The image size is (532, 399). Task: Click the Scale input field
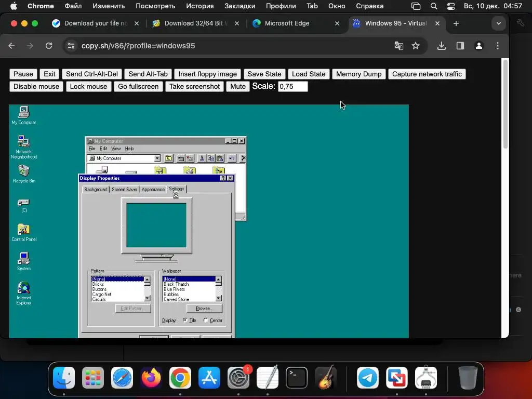pyautogui.click(x=293, y=87)
